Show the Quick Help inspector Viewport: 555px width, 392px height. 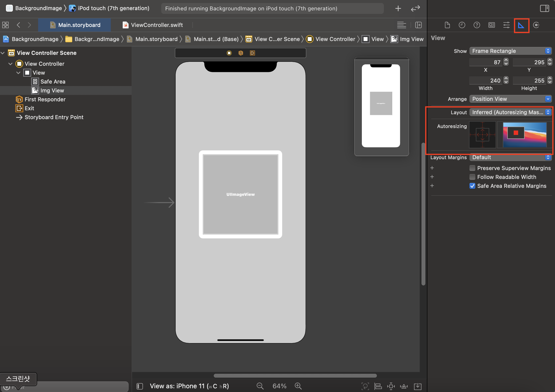477,25
